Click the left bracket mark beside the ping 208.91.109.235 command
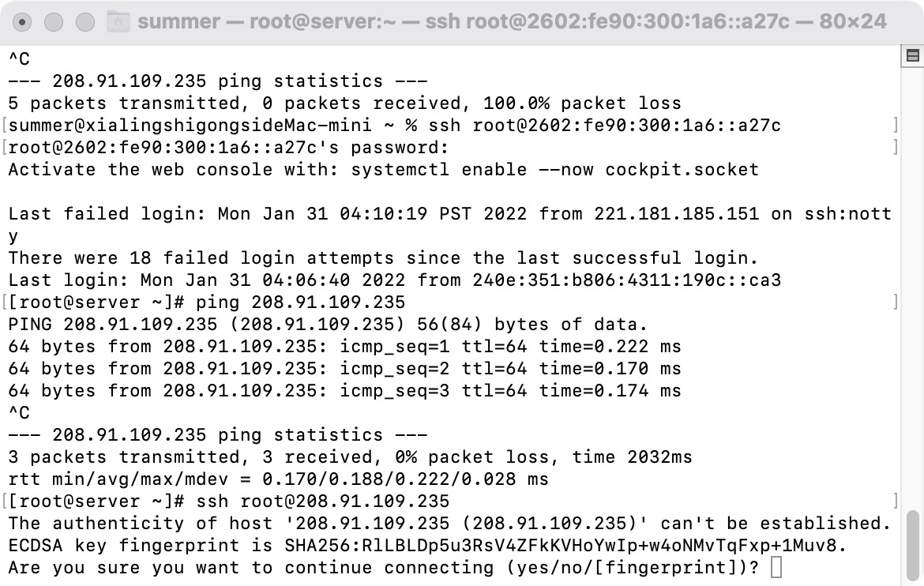The image size is (924, 586). 5,302
